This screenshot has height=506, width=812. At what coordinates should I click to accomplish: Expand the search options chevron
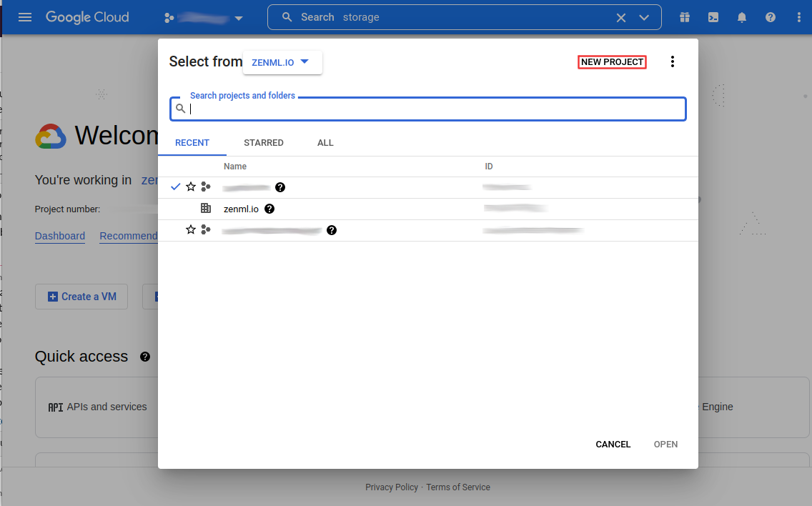tap(644, 17)
